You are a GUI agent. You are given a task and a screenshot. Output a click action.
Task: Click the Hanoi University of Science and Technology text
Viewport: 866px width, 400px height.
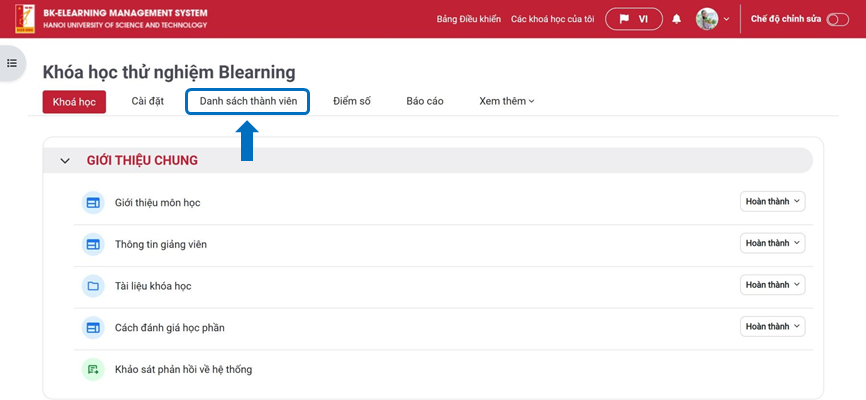click(125, 25)
